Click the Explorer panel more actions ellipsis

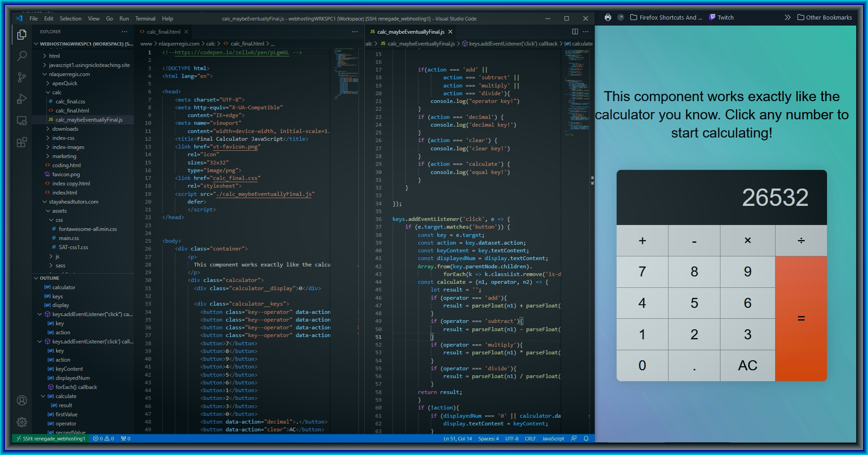[x=124, y=31]
